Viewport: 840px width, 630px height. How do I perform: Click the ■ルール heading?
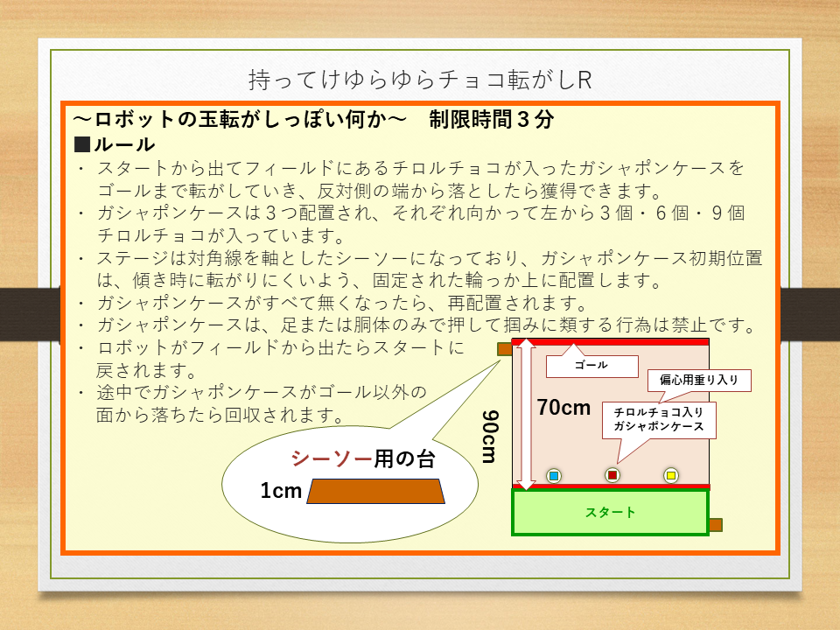point(115,143)
